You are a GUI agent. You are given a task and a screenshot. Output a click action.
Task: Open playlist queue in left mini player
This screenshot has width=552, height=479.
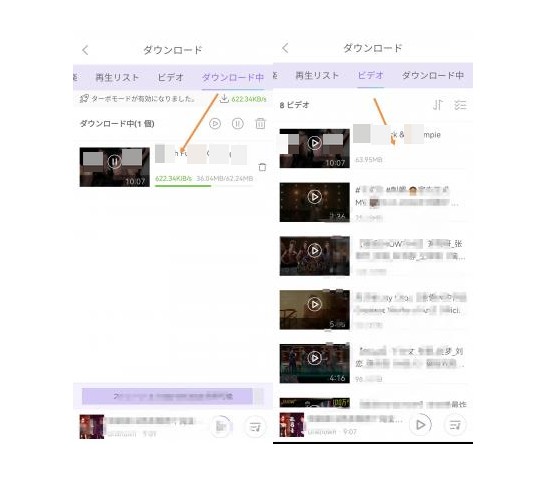pos(255,427)
